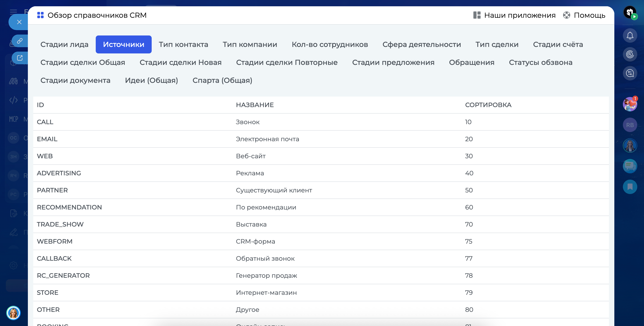Open the RB user avatar chat
The image size is (644, 326).
tap(630, 125)
